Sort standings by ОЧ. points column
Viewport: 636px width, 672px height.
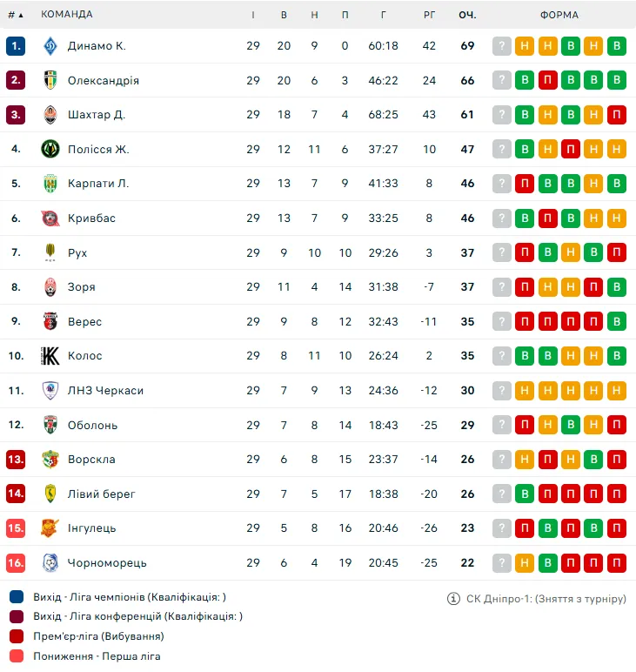(x=467, y=15)
